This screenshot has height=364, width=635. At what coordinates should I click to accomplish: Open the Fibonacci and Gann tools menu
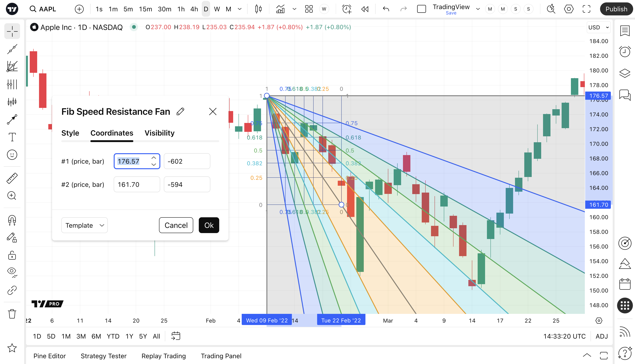click(x=12, y=66)
